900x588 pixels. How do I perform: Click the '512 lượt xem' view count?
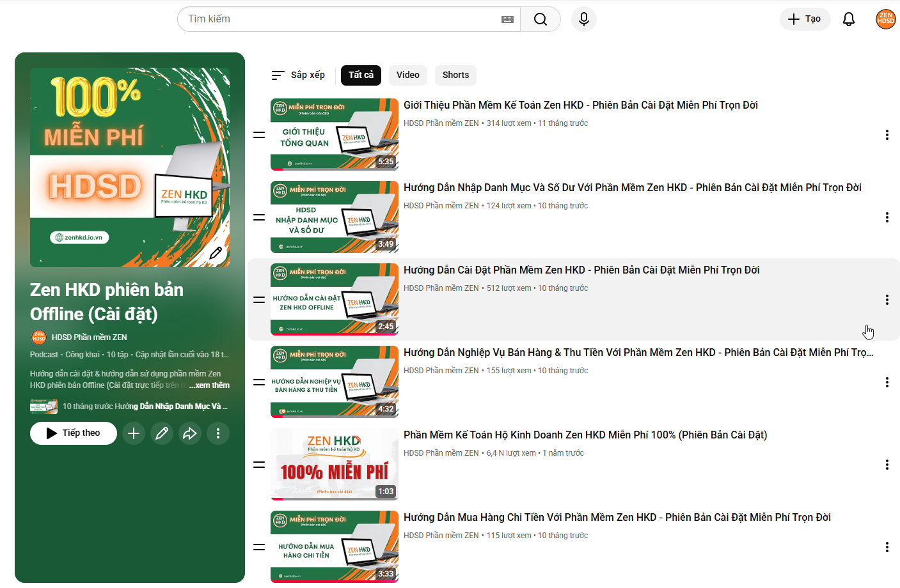point(509,288)
